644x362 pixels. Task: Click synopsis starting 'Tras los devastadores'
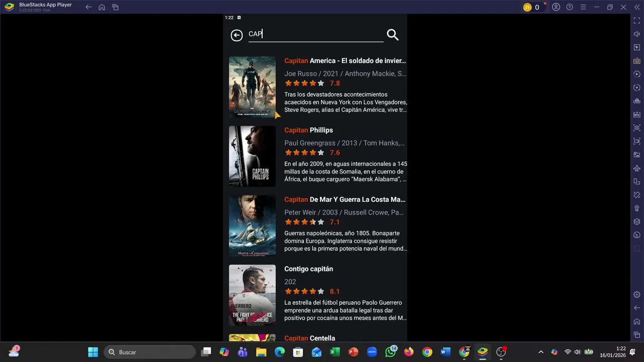tap(346, 102)
